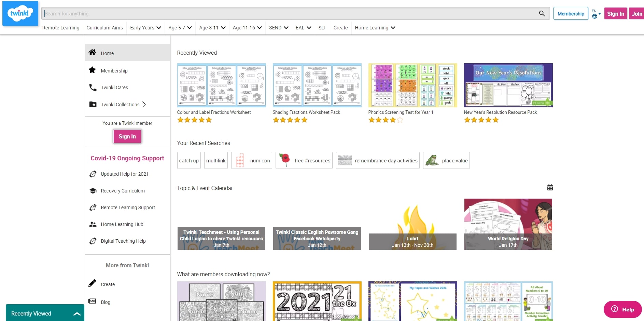Open the language globe selector
The width and height of the screenshot is (644, 321).
[596, 14]
